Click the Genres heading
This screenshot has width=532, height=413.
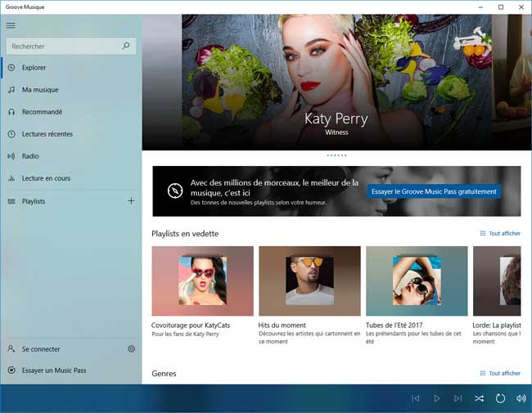tap(164, 374)
